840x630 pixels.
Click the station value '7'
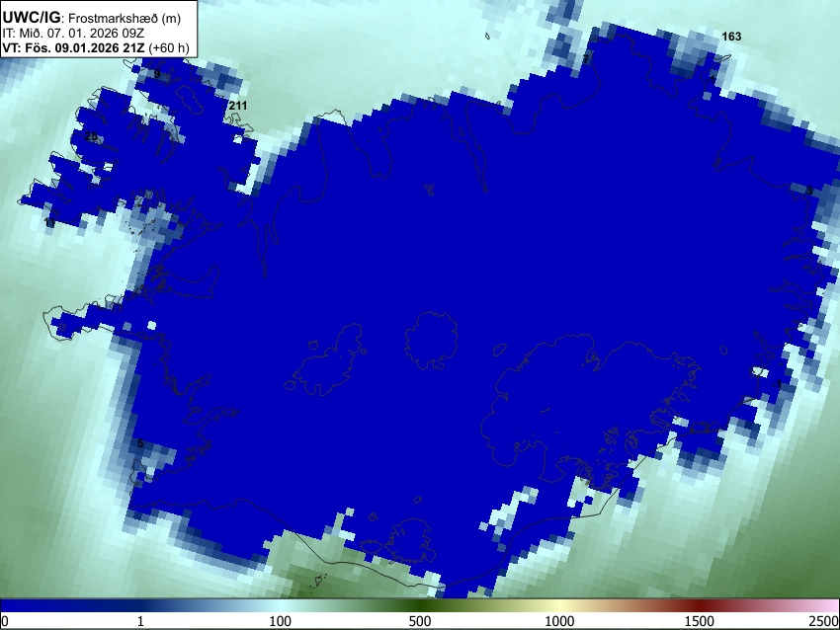pos(586,58)
